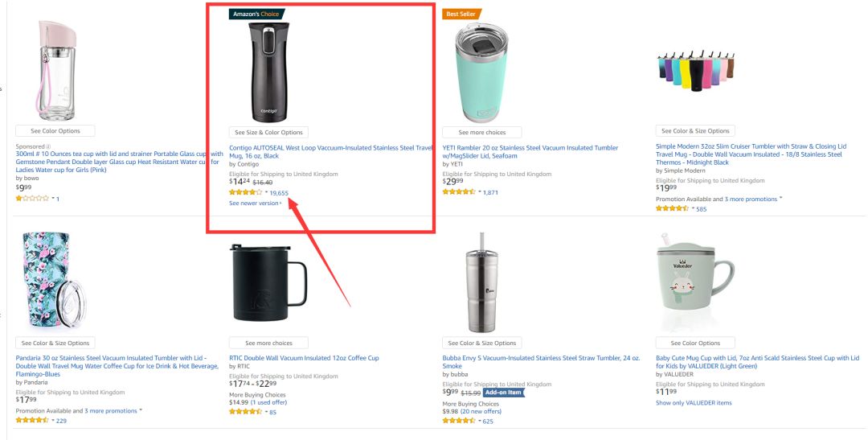Expand rating dropdown arrow beside 19,655 reviews
This screenshot has height=440, width=868.
(266, 193)
